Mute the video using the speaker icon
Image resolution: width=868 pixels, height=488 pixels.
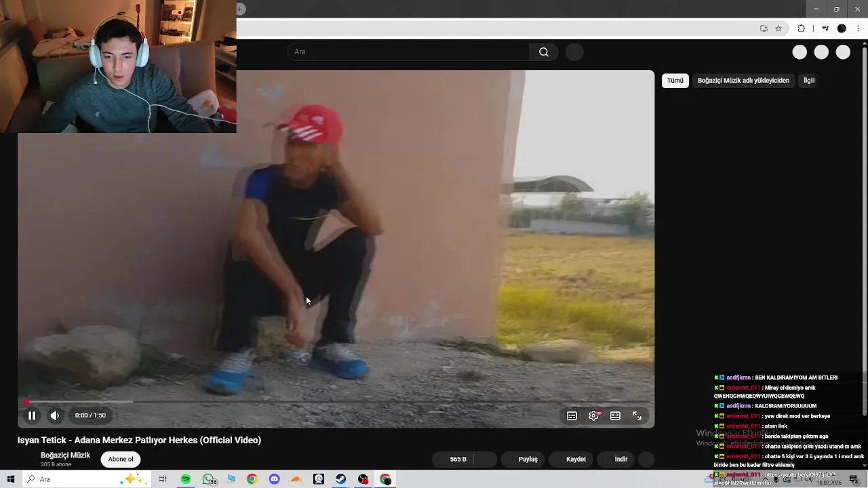pos(55,415)
